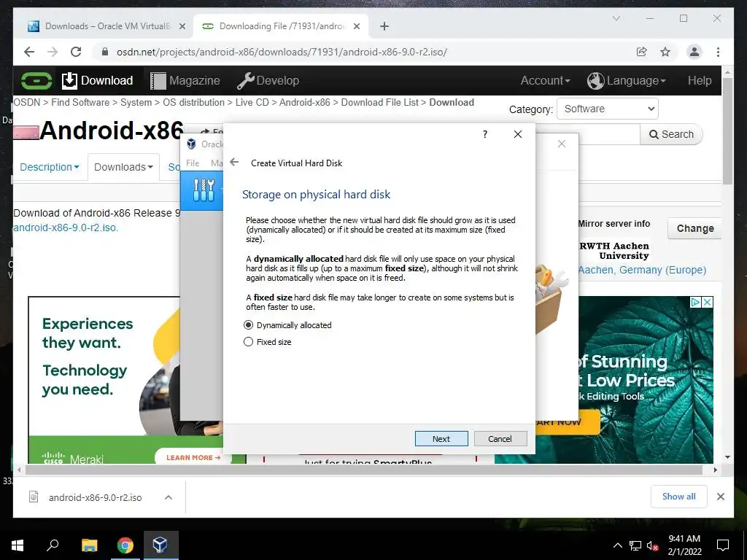Open the Windows Start menu
The image size is (747, 560).
tap(18, 545)
